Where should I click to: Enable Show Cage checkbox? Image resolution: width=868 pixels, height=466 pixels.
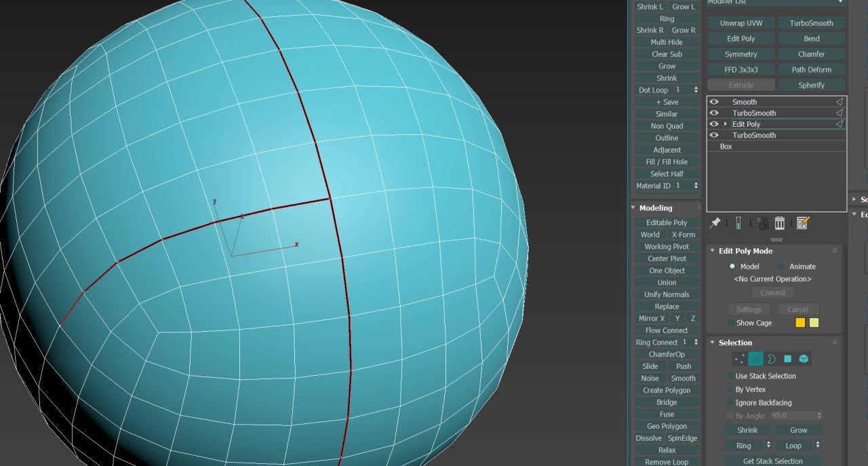[x=731, y=323]
